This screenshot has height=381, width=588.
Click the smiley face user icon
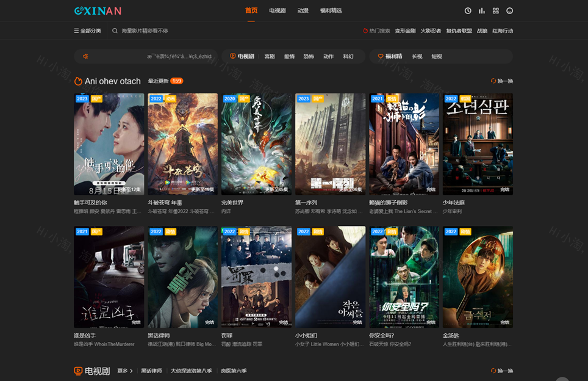click(510, 11)
